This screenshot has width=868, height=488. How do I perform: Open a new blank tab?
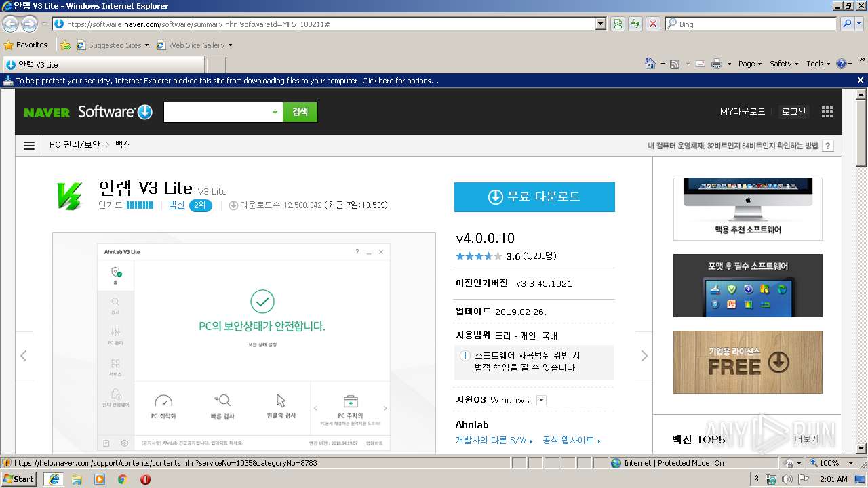[216, 64]
